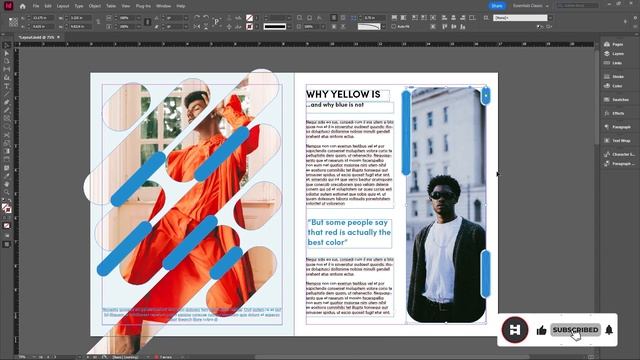Toggle the Auto-Fit checkbox
The image size is (640, 360).
pos(393,27)
